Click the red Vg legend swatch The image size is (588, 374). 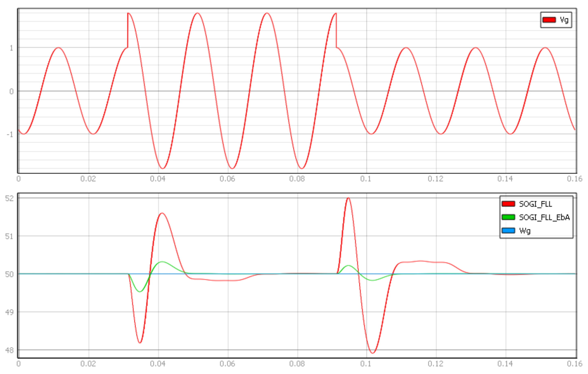coord(549,20)
